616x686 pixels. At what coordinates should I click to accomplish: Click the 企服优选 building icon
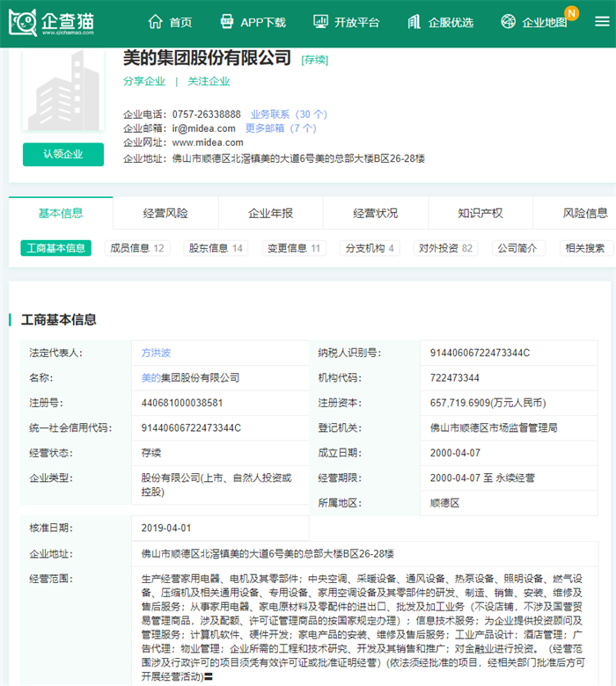coord(414,21)
